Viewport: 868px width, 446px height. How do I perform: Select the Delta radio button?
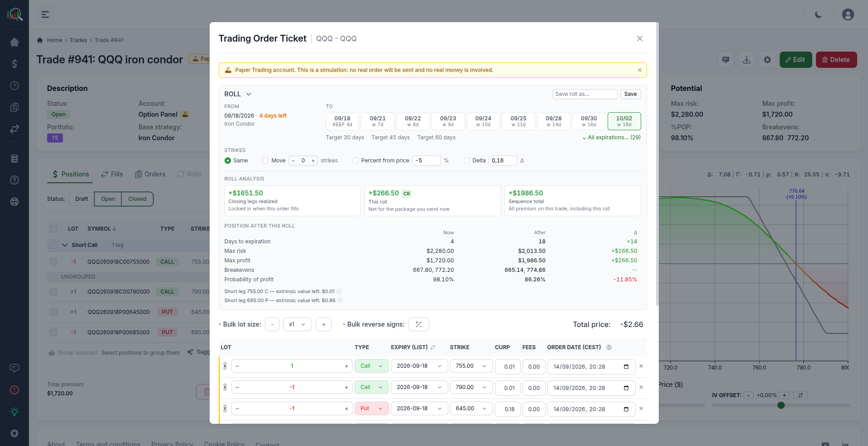pos(467,161)
